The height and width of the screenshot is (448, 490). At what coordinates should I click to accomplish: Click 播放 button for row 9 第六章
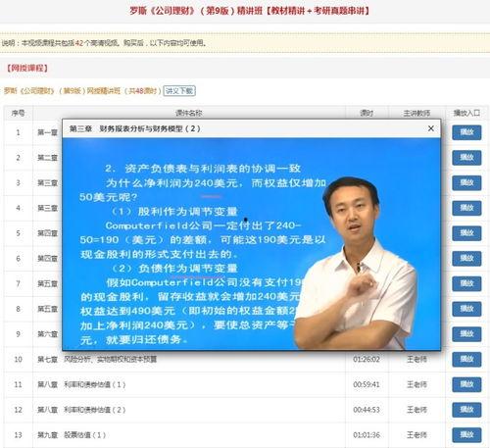[x=466, y=334]
